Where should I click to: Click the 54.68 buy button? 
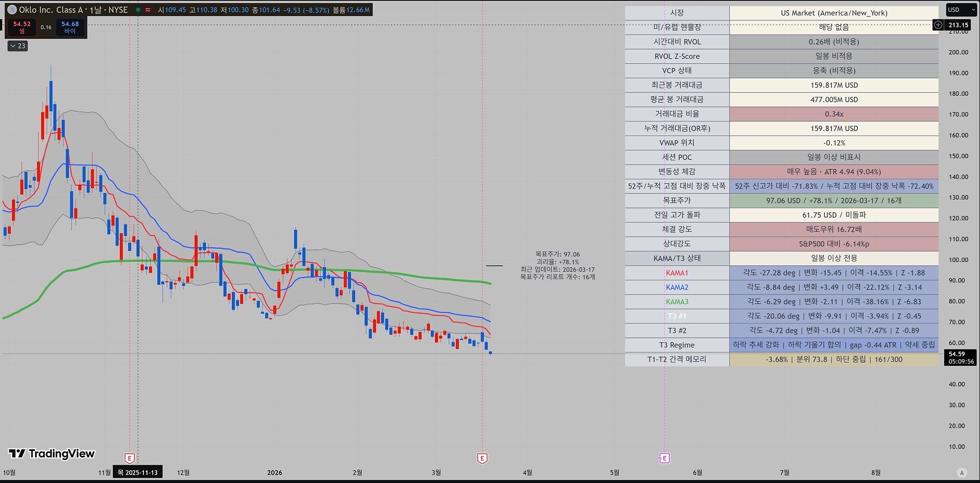click(70, 27)
